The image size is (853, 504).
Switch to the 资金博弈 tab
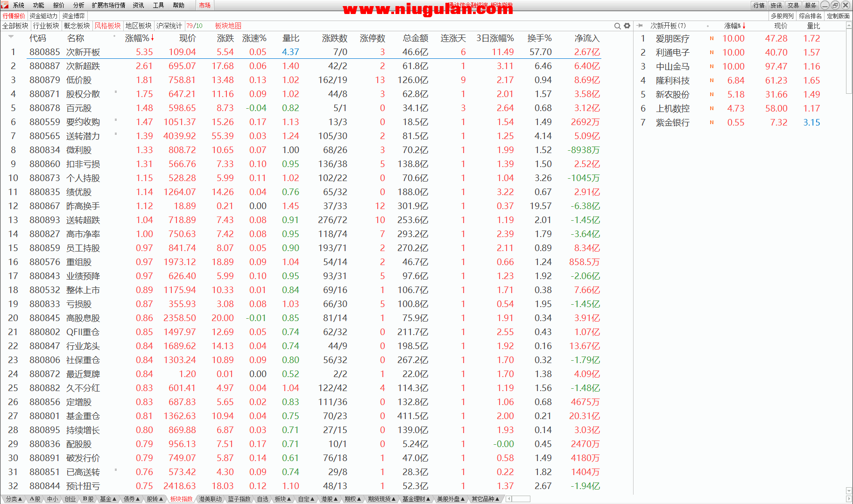point(74,16)
